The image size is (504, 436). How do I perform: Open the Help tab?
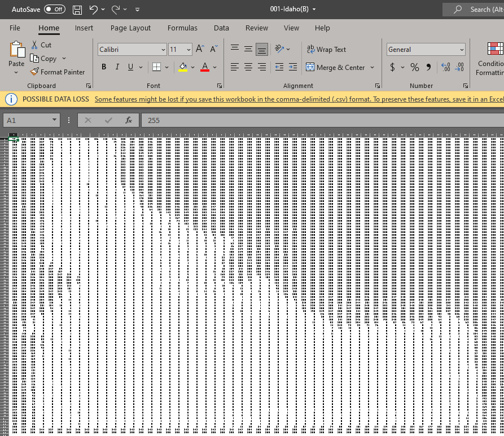pos(322,28)
